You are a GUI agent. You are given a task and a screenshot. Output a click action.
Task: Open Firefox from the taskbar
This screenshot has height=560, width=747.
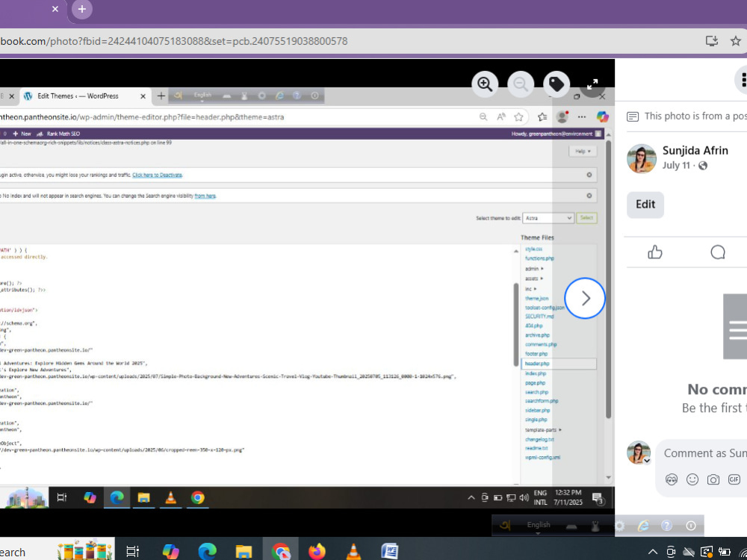click(317, 552)
